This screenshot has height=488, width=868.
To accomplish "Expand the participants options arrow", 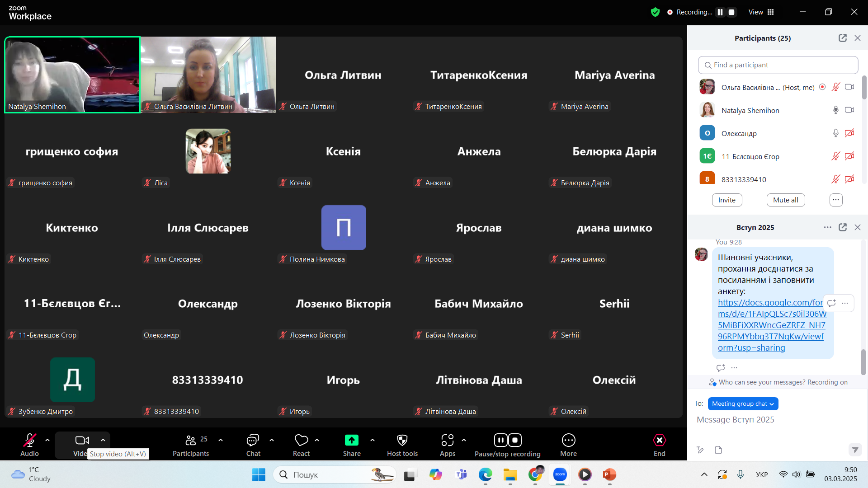I will 221,440.
